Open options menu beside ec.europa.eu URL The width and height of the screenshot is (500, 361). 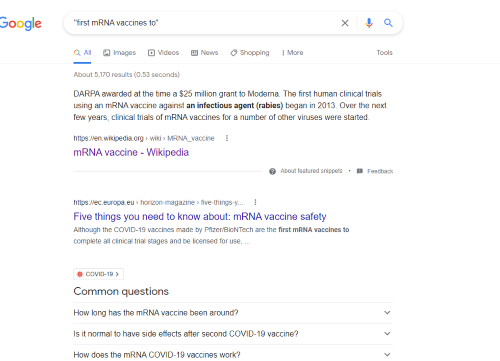tap(255, 202)
